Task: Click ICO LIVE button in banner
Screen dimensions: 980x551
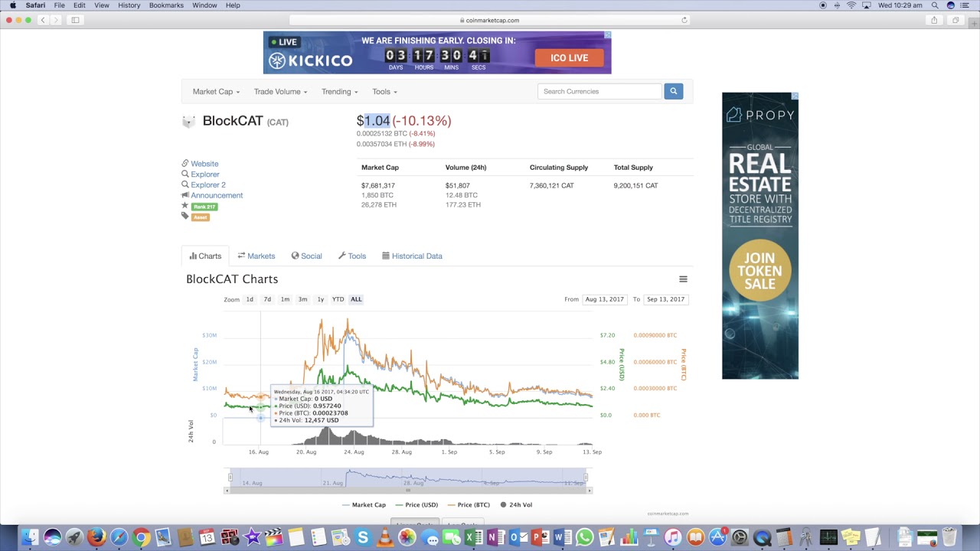Action: click(x=569, y=57)
